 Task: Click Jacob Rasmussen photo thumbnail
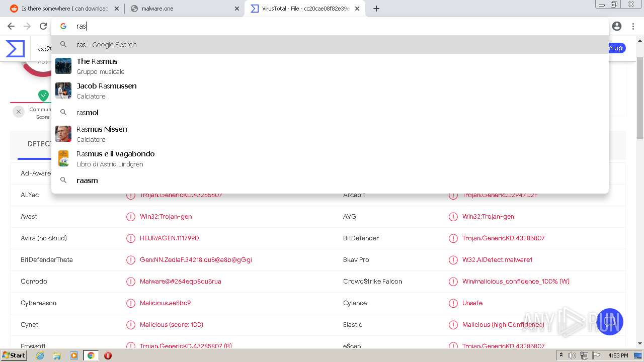coord(63,90)
